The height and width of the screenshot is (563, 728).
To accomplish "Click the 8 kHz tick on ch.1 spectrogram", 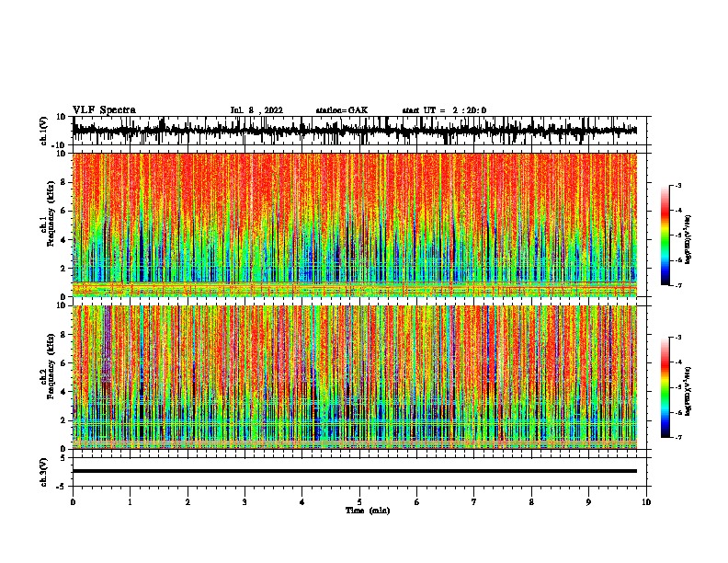I will [x=65, y=182].
